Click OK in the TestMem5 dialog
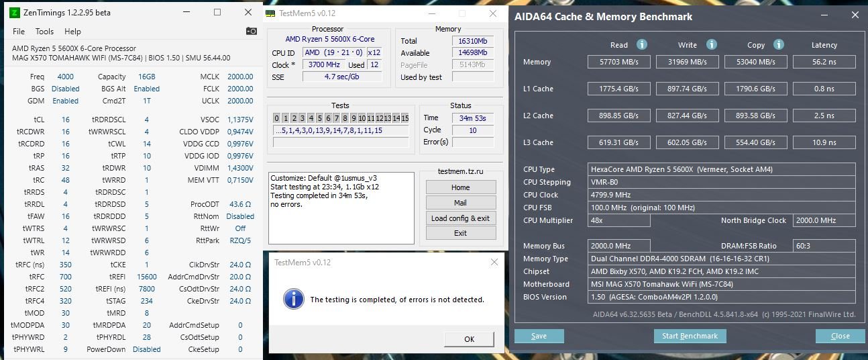 coord(470,339)
